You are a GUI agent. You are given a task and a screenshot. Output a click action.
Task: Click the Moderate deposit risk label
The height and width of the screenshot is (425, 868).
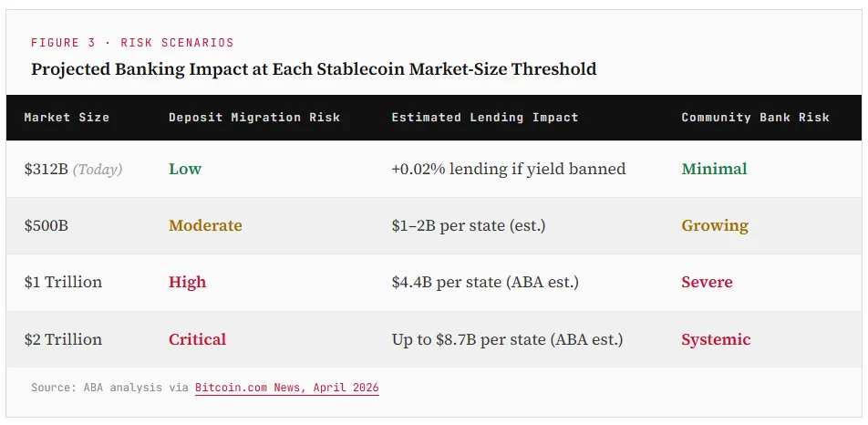click(205, 225)
